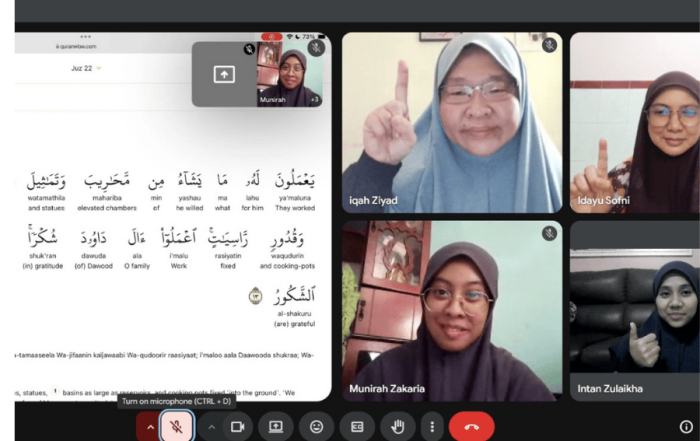Leave call with the red hang-up button

471,427
